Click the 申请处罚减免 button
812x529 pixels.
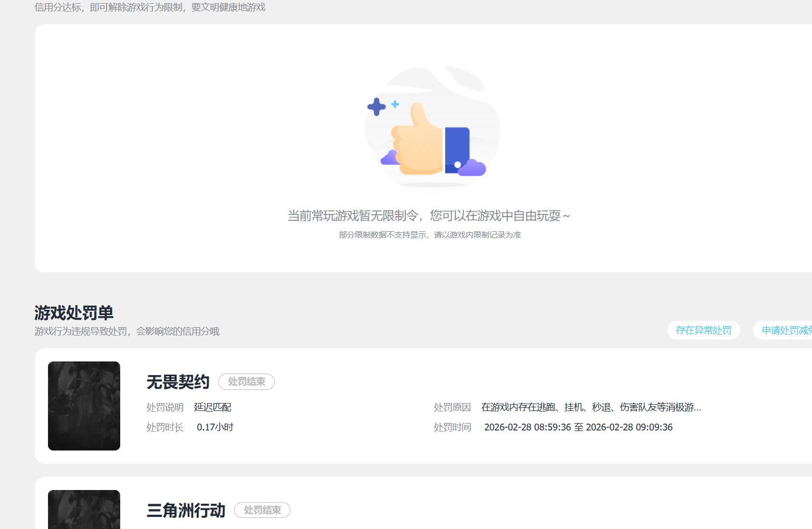783,330
